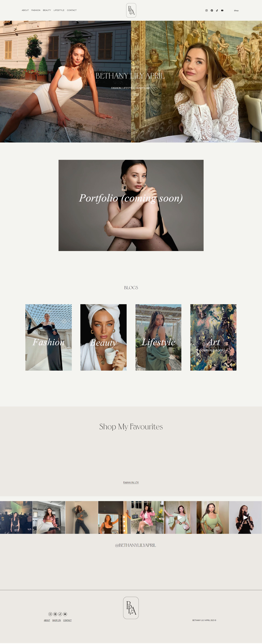Go to FASHION in top navigation

coord(36,10)
